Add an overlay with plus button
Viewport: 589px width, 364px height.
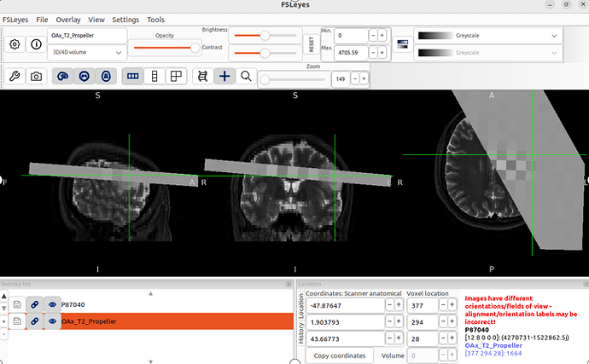3,321
